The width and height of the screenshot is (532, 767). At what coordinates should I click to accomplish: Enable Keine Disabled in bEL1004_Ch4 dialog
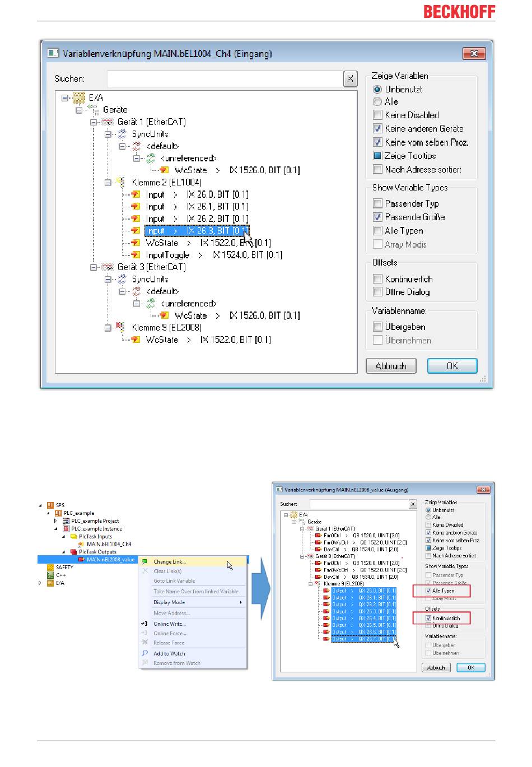(x=378, y=115)
